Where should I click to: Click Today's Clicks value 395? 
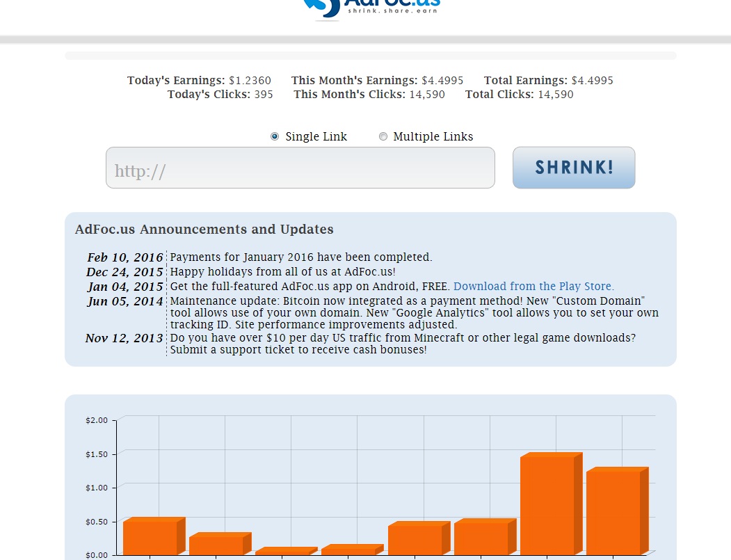point(264,95)
